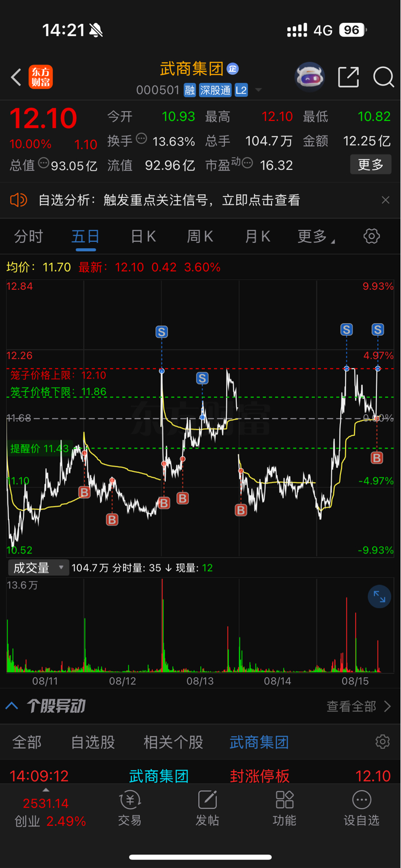Select the 自选股 movement tab
401x868 pixels.
[x=93, y=742]
